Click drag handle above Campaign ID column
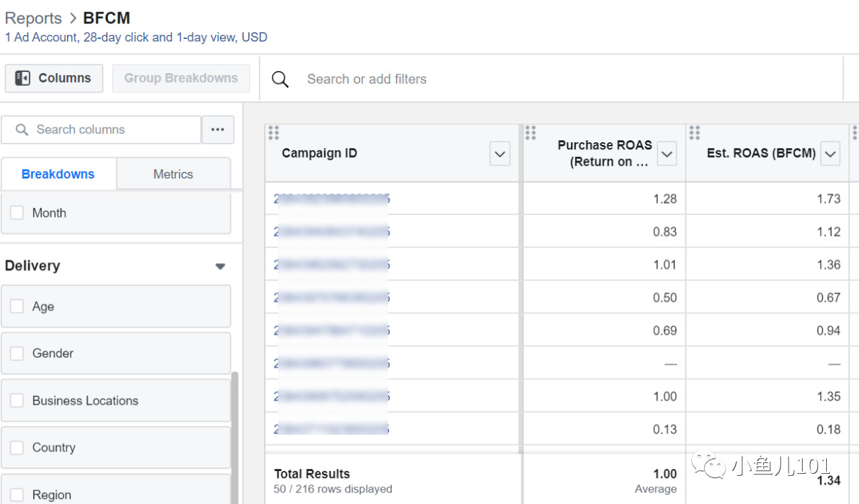The height and width of the screenshot is (504, 859). [x=273, y=132]
